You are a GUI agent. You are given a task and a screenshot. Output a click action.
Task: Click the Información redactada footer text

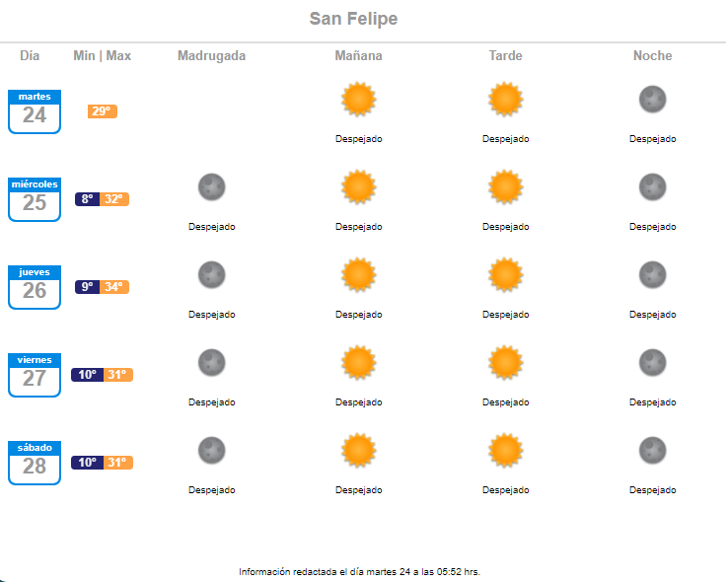[359, 572]
